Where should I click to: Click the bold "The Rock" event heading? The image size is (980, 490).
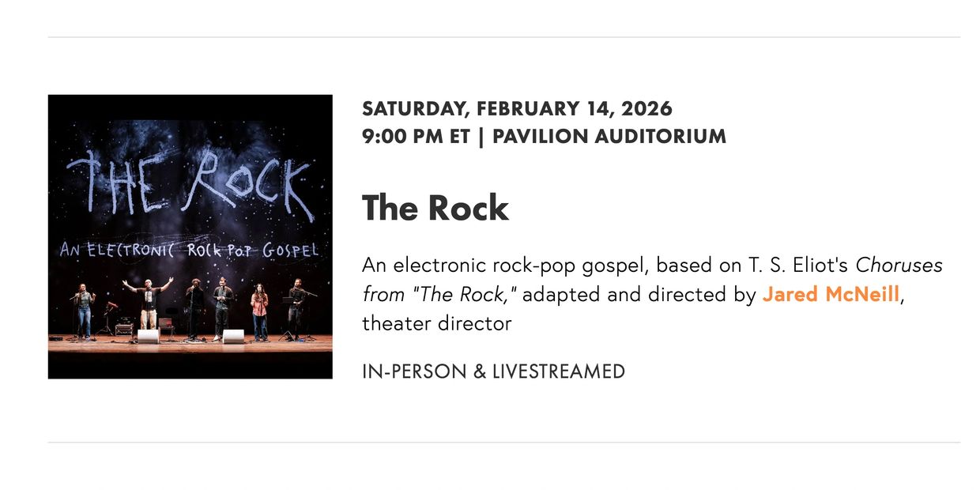tap(435, 208)
